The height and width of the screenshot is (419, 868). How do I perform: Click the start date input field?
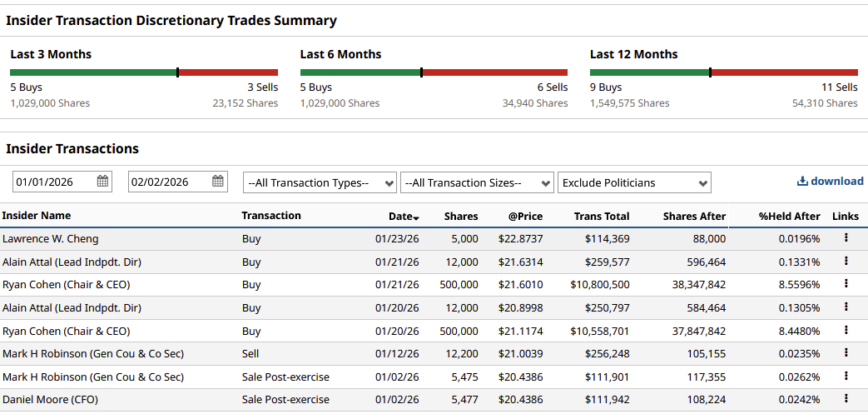[x=54, y=182]
